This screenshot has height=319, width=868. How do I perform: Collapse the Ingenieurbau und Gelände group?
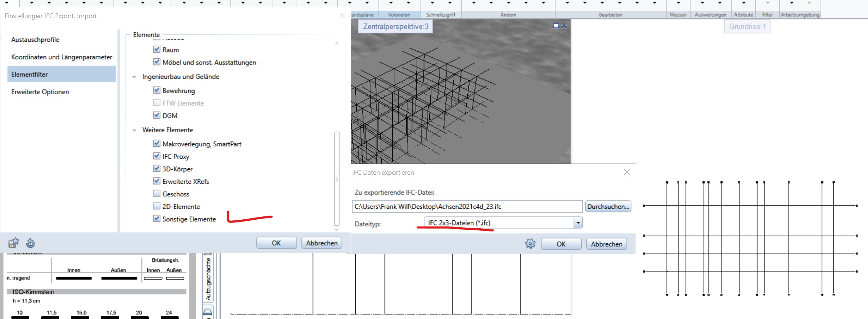click(x=134, y=77)
